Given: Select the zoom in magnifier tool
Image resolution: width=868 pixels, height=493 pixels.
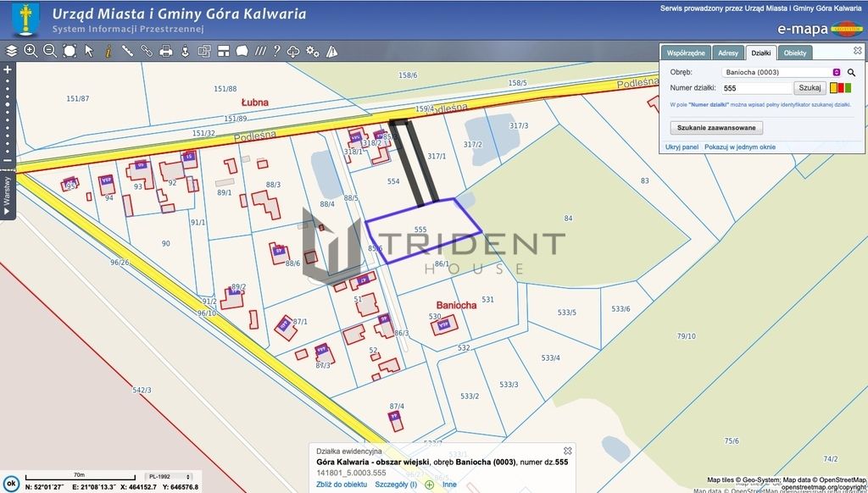Looking at the screenshot, I should click(x=31, y=52).
